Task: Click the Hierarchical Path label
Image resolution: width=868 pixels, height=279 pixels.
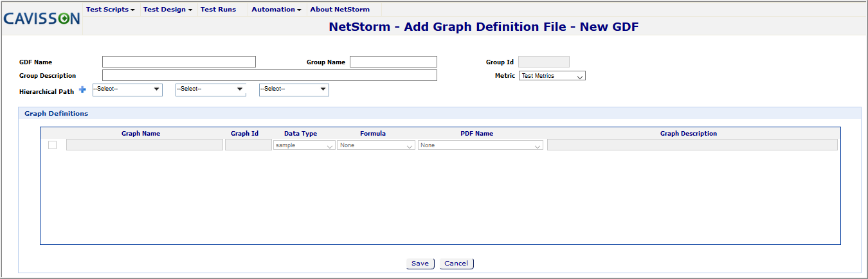Action: click(x=47, y=92)
